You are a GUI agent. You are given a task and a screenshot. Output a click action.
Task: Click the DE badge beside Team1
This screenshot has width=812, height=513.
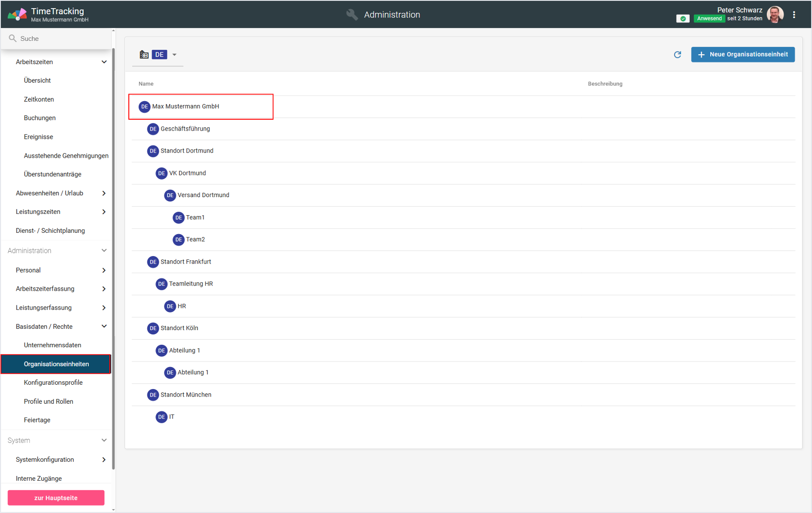coord(178,218)
